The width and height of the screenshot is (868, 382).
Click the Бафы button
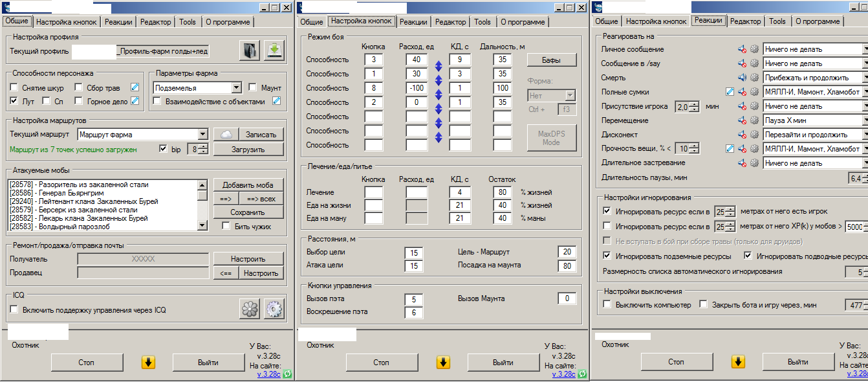pyautogui.click(x=551, y=60)
